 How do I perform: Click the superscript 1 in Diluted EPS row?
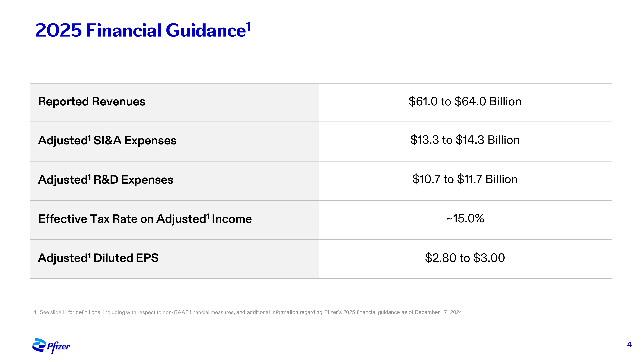coord(90,256)
